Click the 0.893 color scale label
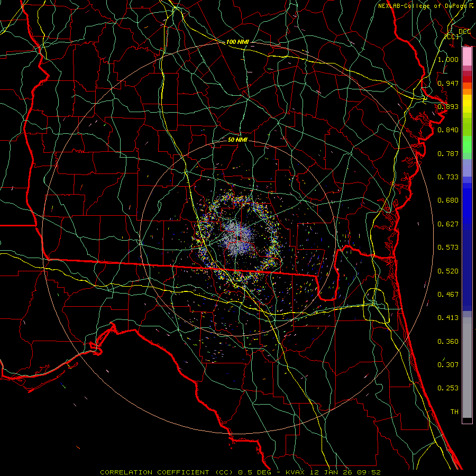Screen dimensions: 476x476 pyautogui.click(x=448, y=106)
